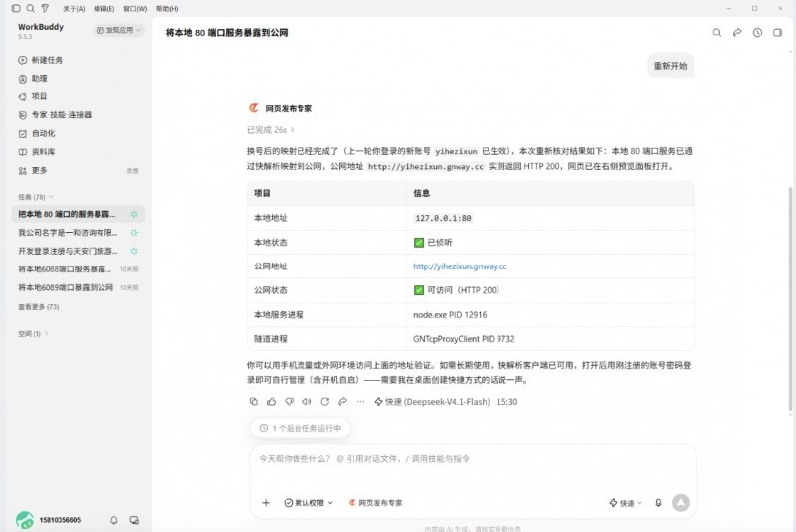The image size is (796, 532).
Task: Select task 开发登录注册与天安门旅游
Action: tap(79, 251)
